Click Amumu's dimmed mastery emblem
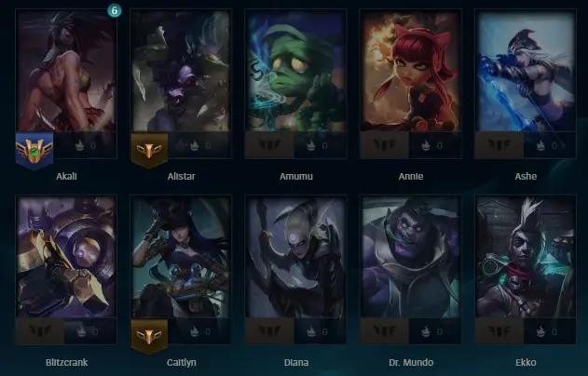This screenshot has height=376, width=588. (x=269, y=145)
